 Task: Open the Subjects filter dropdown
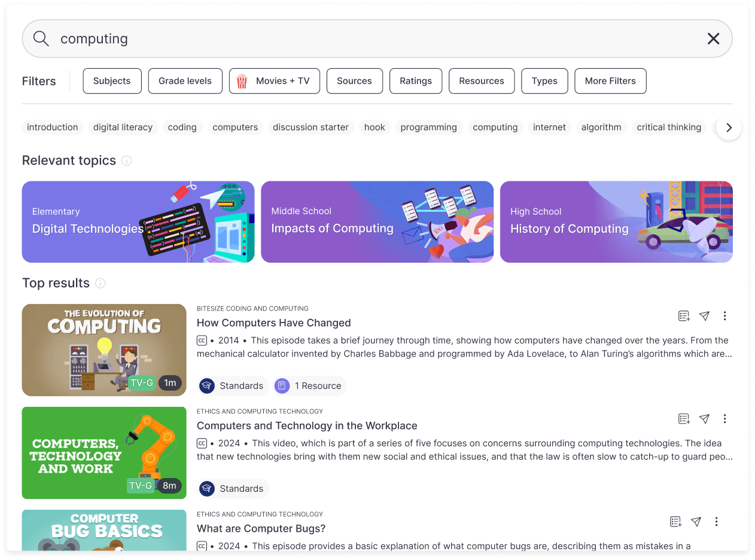112,81
